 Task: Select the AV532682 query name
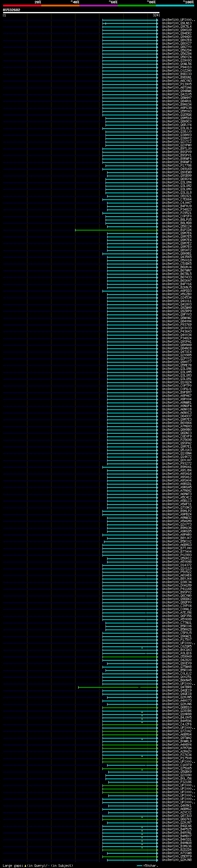pos(11,10)
